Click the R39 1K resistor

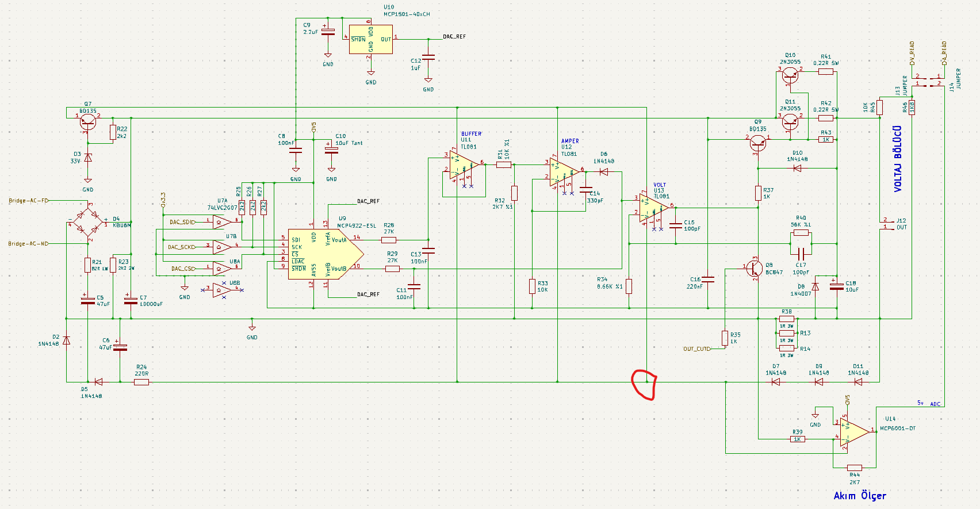pyautogui.click(x=797, y=439)
